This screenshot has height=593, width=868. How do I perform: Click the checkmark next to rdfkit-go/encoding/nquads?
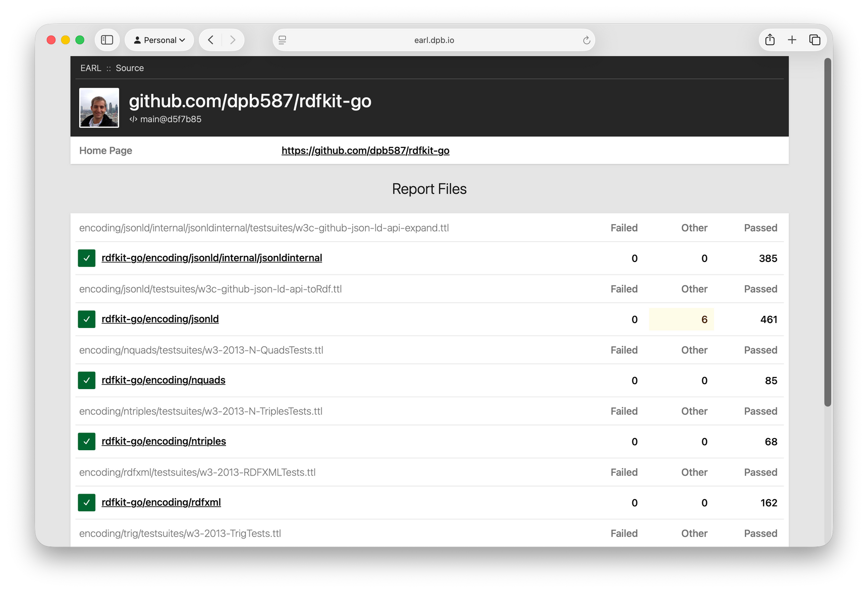coord(86,380)
